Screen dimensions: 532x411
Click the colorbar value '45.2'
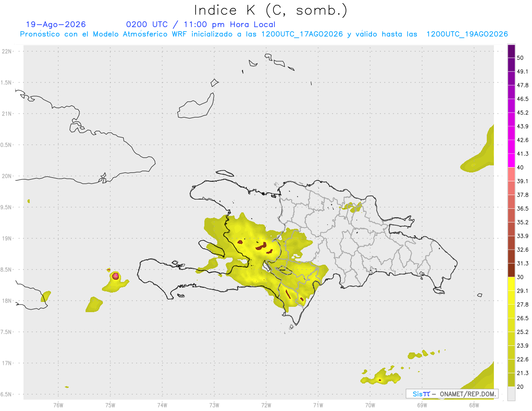click(x=523, y=113)
